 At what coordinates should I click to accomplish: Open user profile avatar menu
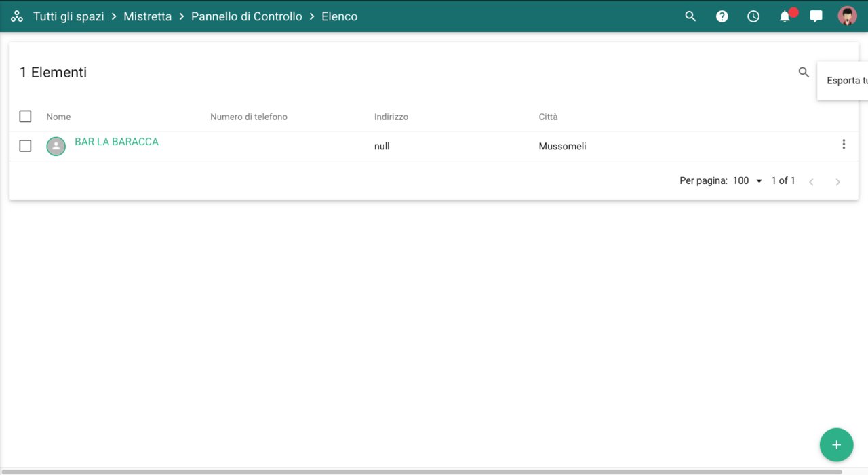coord(847,16)
